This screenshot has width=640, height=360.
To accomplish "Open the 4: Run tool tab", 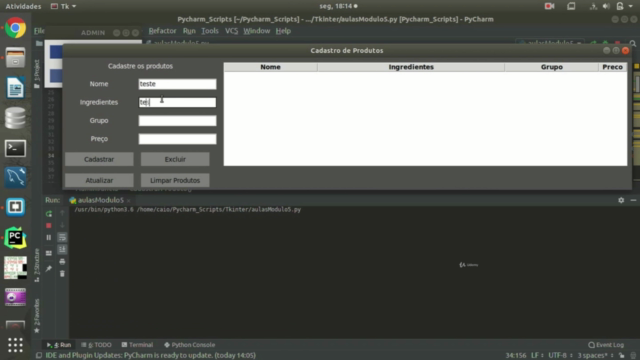I will (59, 345).
